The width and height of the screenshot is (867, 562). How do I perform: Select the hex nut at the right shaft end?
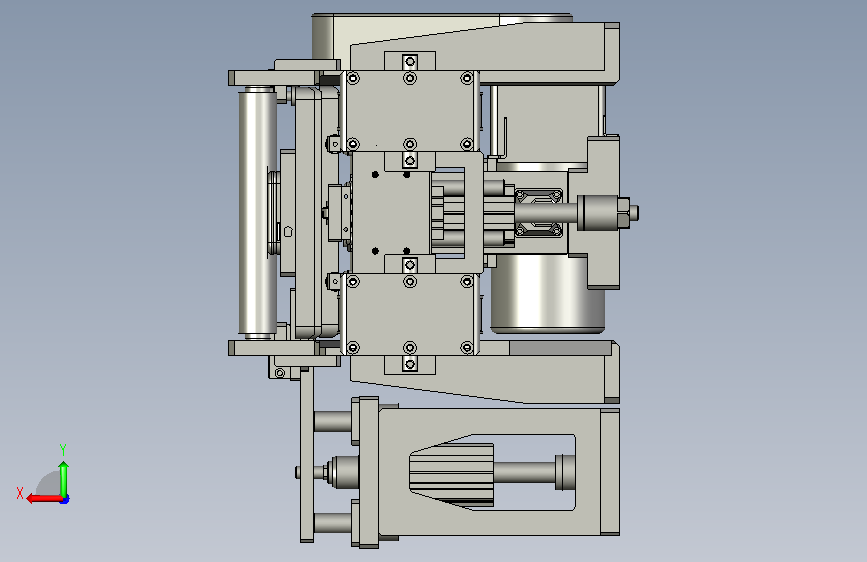click(622, 212)
